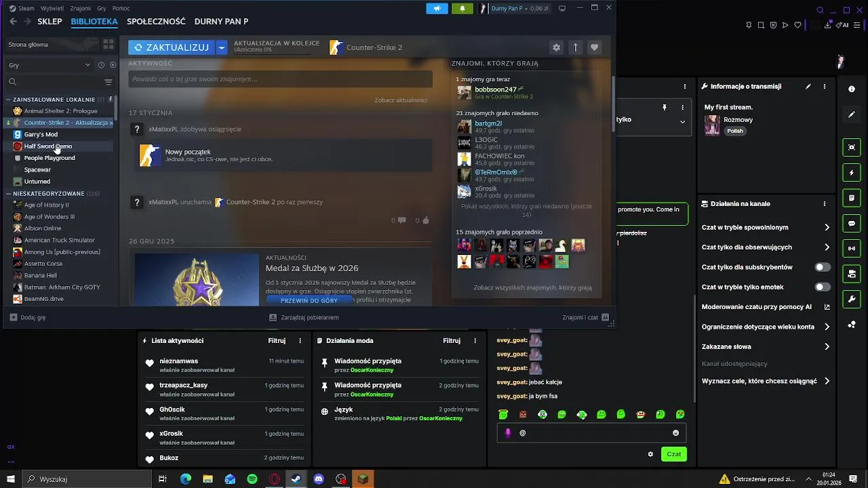Open SKLEP tab in Steam
Image resolution: width=868 pixels, height=488 pixels.
click(x=50, y=22)
